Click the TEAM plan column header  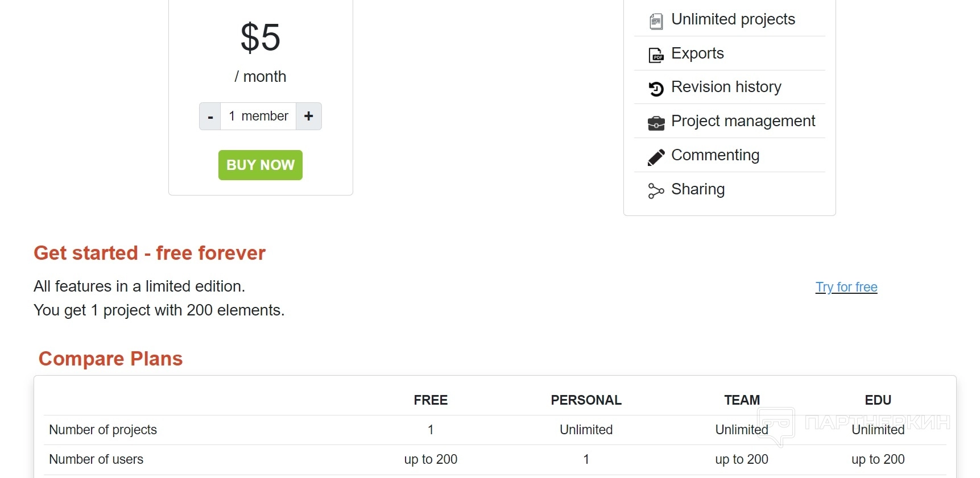point(742,400)
